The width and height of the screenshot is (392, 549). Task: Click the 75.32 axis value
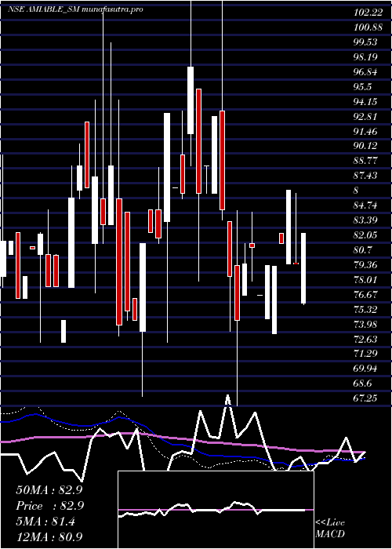point(365,310)
